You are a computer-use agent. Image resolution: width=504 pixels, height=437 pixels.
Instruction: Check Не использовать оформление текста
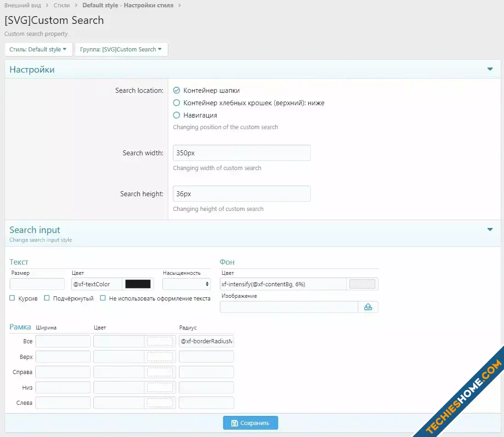[103, 298]
